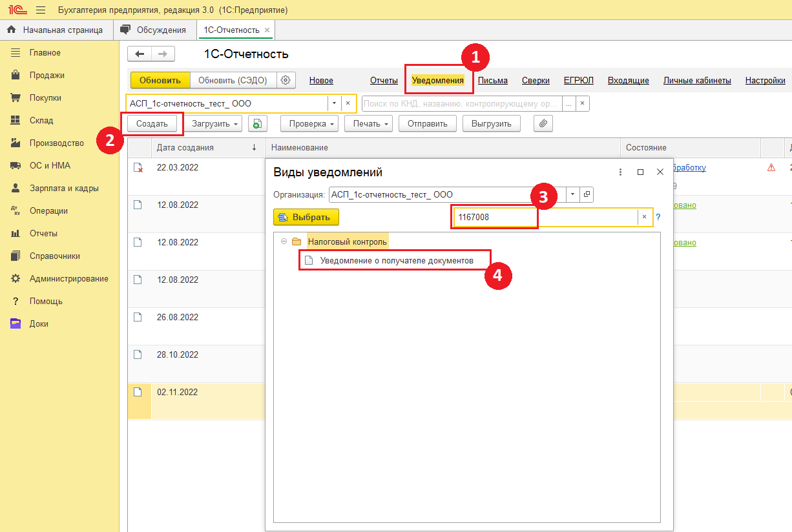Open the Входящие section link
This screenshot has height=532, width=792.
click(x=629, y=81)
